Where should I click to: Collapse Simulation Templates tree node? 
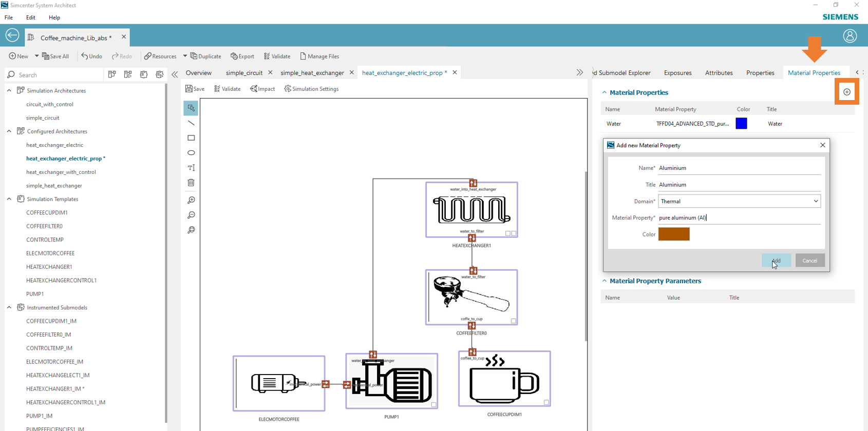pyautogui.click(x=9, y=199)
